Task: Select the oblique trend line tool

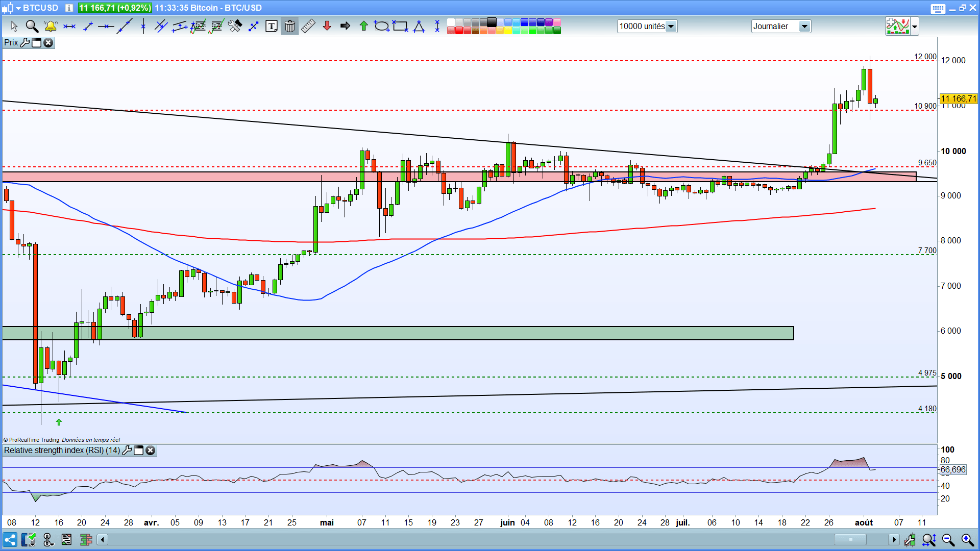Action: click(125, 26)
